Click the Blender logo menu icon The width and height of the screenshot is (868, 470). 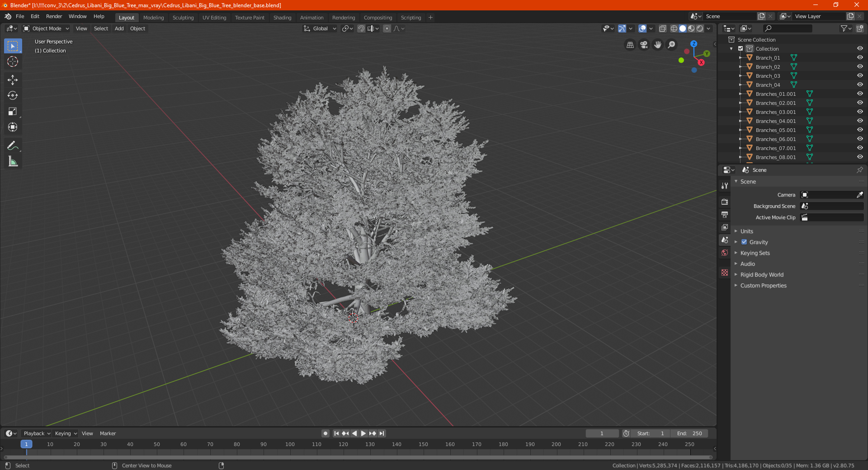click(x=8, y=17)
